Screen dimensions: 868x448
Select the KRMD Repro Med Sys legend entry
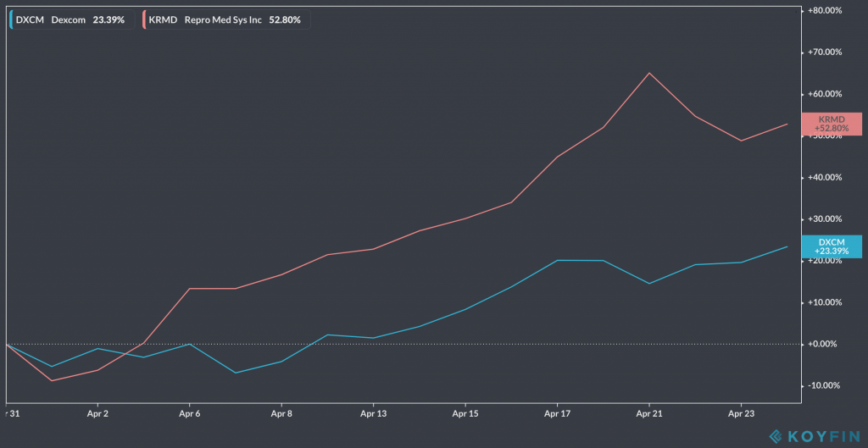point(226,19)
